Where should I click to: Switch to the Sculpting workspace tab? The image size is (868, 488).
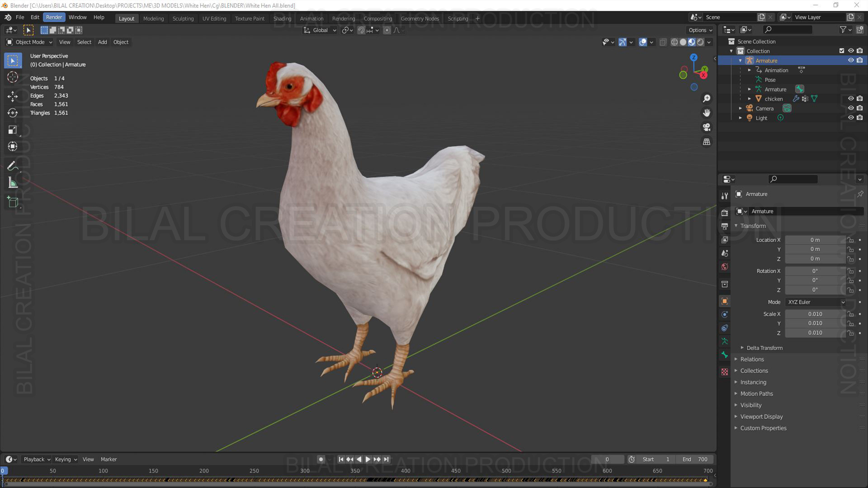(183, 19)
